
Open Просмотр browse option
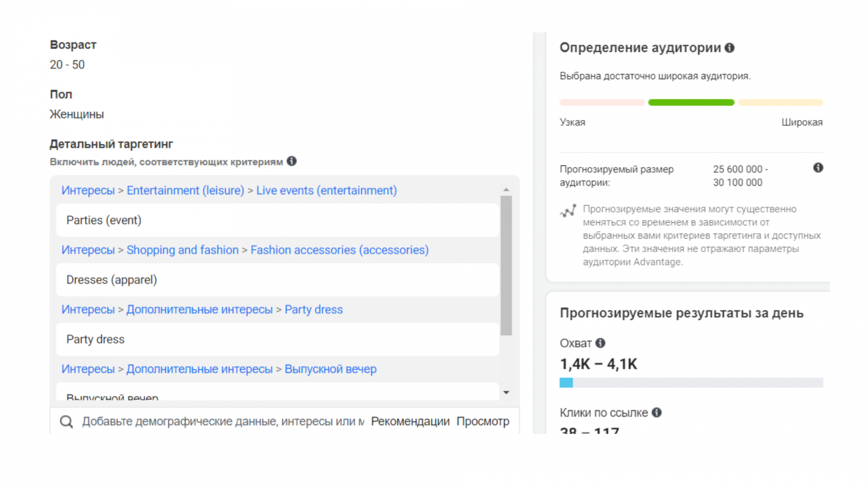pos(483,421)
